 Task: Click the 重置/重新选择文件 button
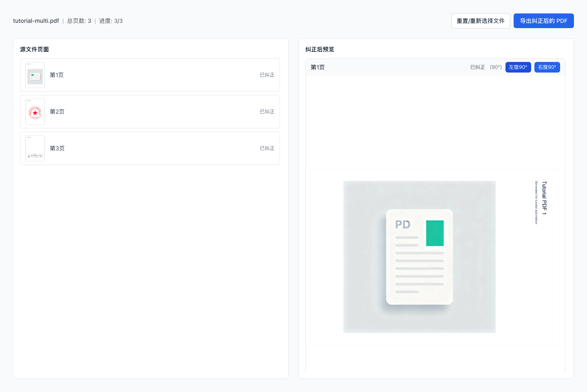(481, 21)
